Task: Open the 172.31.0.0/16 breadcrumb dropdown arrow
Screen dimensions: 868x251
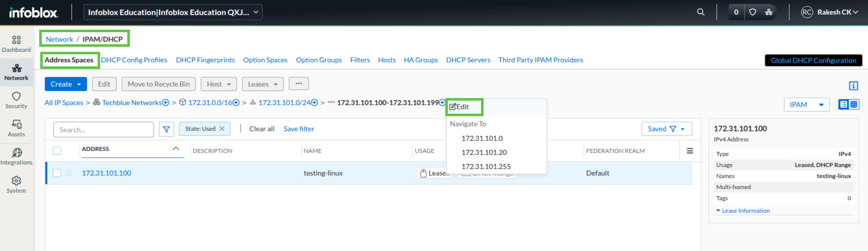Action: coord(236,102)
